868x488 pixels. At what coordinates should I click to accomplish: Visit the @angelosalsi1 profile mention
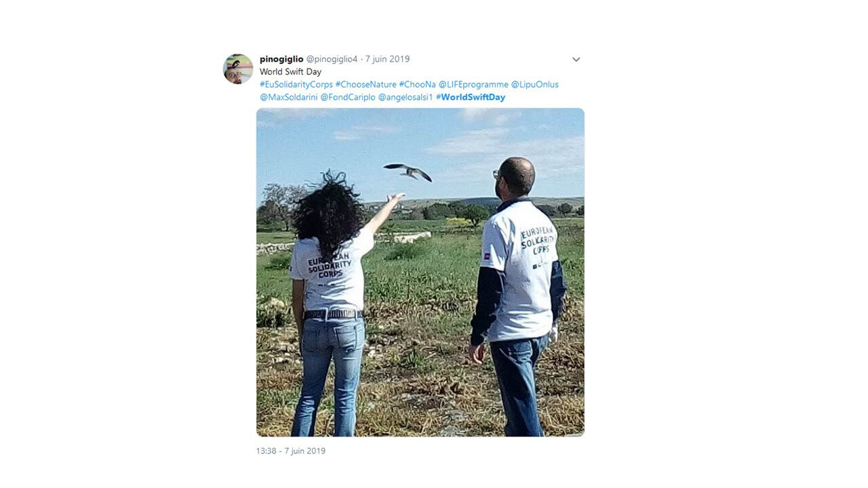(406, 98)
